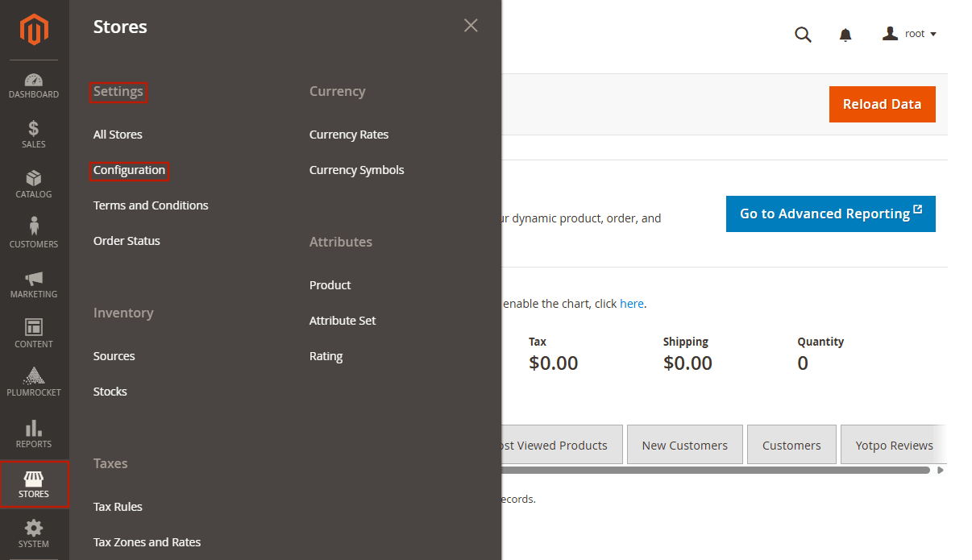Click Go to Advanced Reporting button
Viewport: 972px width, 560px height.
coord(831,214)
